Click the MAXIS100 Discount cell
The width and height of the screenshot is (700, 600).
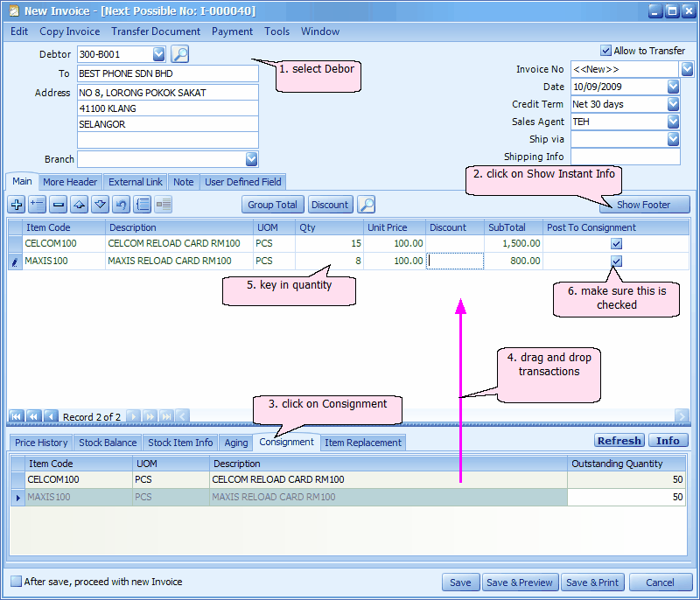pyautogui.click(x=455, y=261)
